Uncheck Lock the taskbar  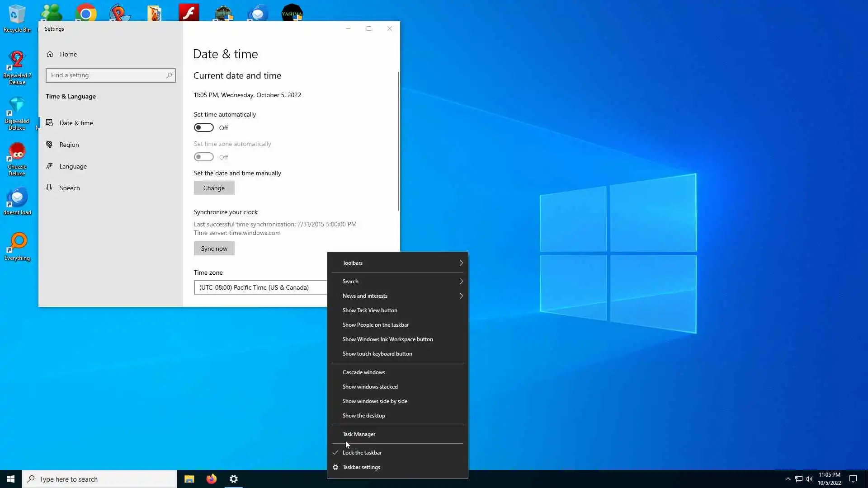[362, 453]
